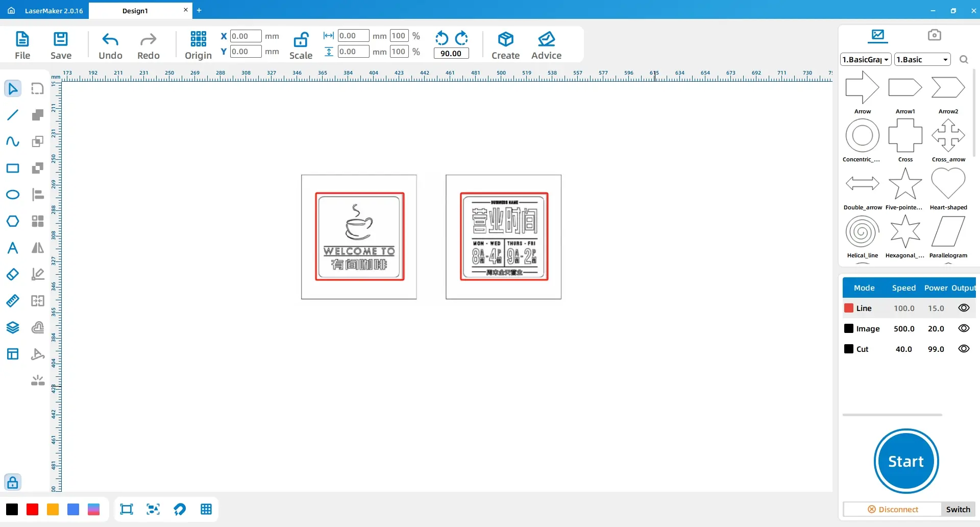Open the camera panel icon
Image resolution: width=980 pixels, height=527 pixels.
point(934,35)
